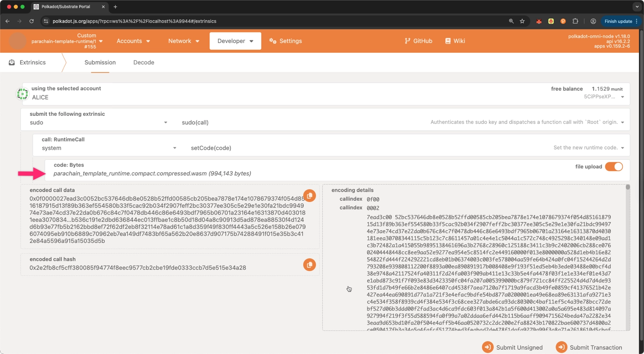Copy the encoded call data
This screenshot has height=354, width=644.
point(309,196)
